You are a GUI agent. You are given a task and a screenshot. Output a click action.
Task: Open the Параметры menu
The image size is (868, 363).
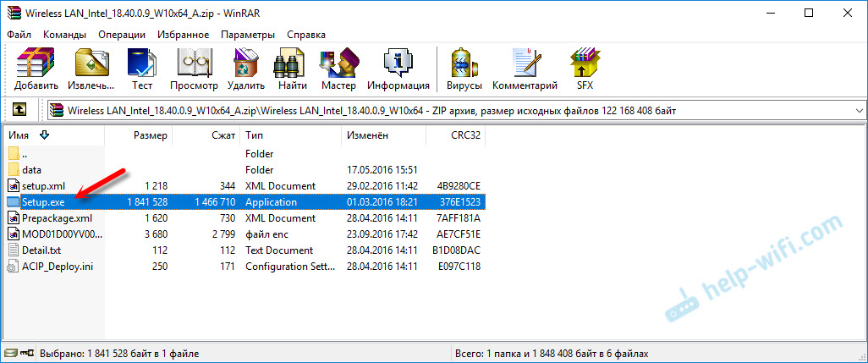click(247, 35)
